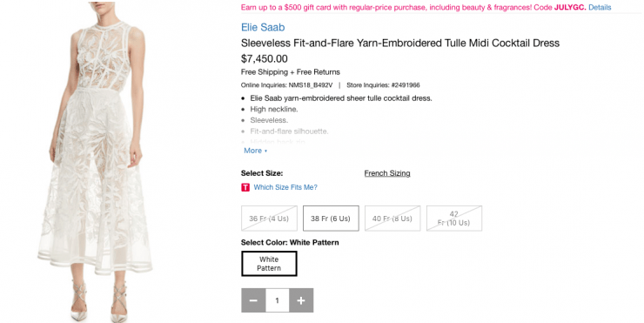Open the French Sizing guide link
The height and width of the screenshot is (323, 644).
click(x=387, y=173)
